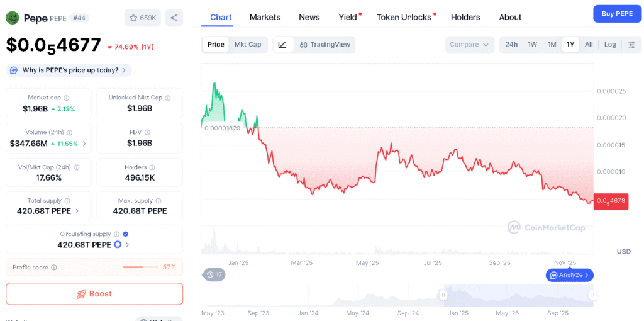Click the 17.66% Vol/Mkt Cap value
Viewport: 644px width, 321px height.
pos(48,178)
